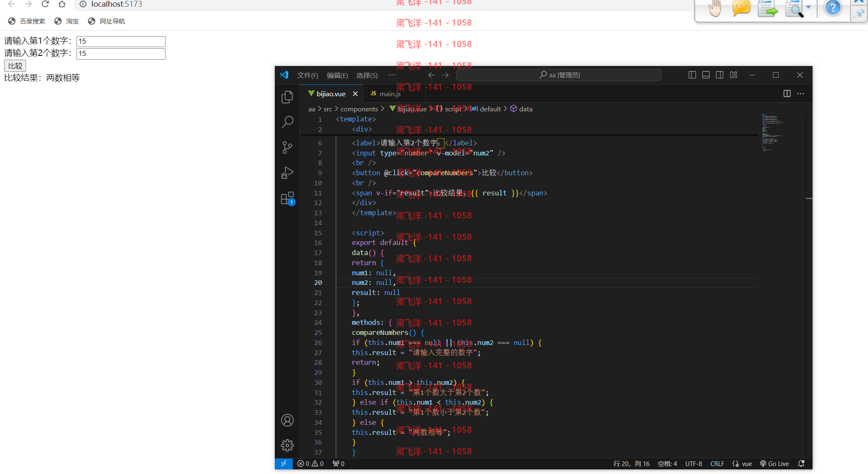Screen dimensions: 868x474
Task: Click the second number input field
Action: 121,54
